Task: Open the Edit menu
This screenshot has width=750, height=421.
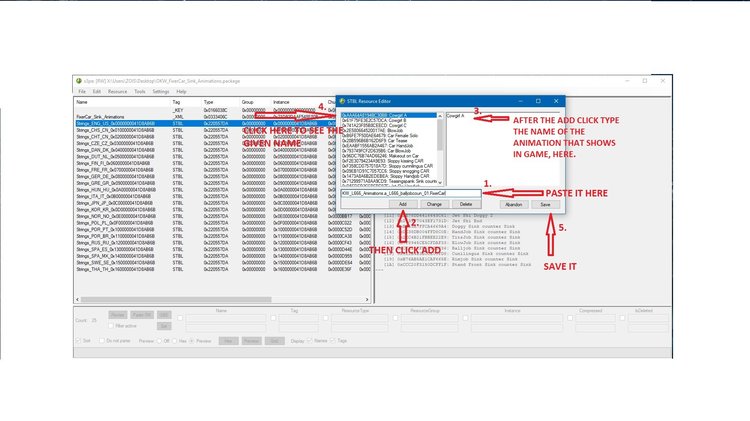Action: (97, 91)
